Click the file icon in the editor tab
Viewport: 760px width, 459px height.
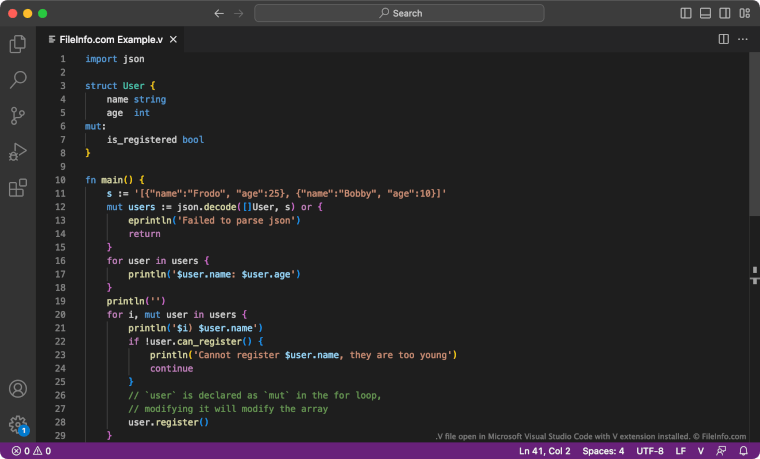(52, 39)
